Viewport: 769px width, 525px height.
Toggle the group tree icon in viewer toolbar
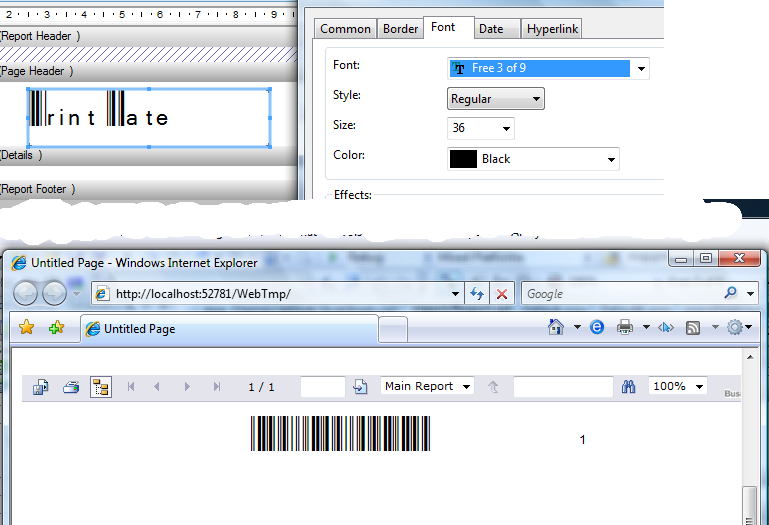(x=101, y=387)
